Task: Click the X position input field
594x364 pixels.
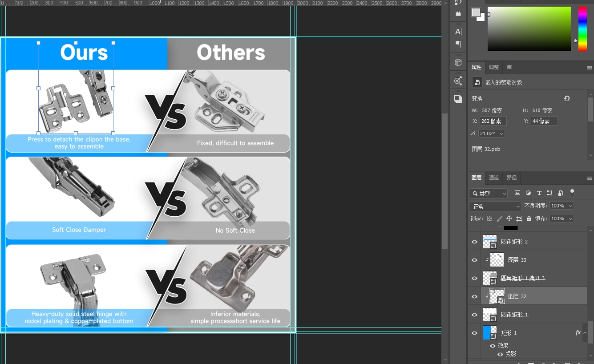Action: [x=493, y=121]
